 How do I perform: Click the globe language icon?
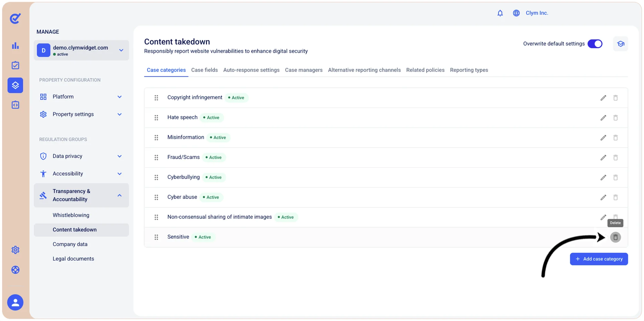pyautogui.click(x=516, y=13)
